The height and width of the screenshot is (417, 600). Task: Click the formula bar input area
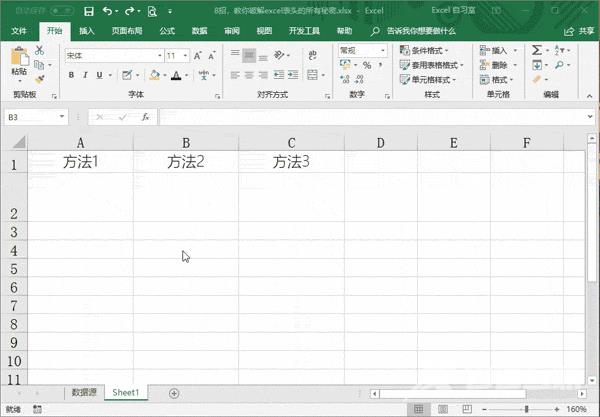tap(371, 117)
